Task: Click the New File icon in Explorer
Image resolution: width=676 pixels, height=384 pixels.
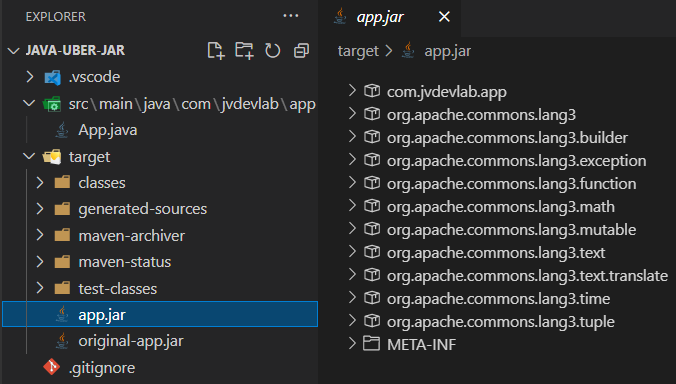Action: click(216, 51)
